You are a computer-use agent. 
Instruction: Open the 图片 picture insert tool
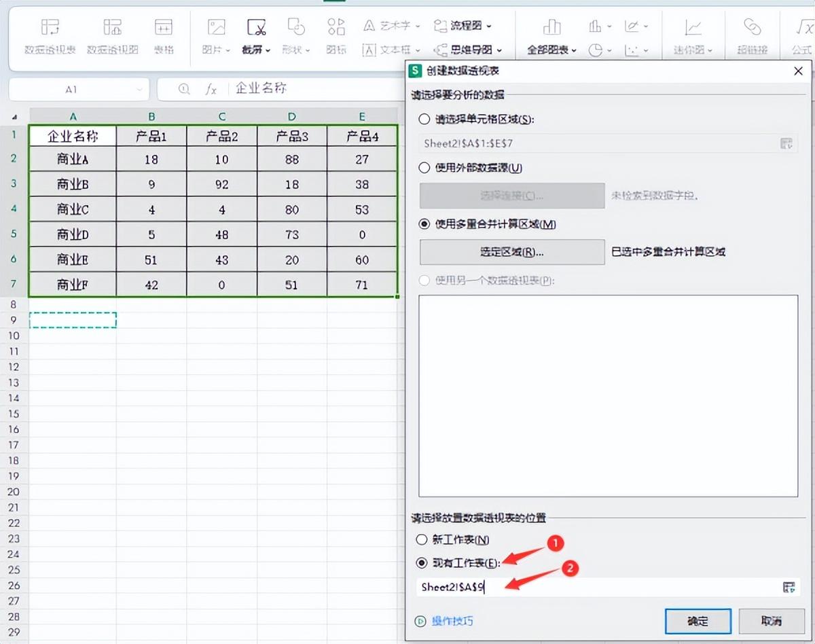click(x=216, y=27)
